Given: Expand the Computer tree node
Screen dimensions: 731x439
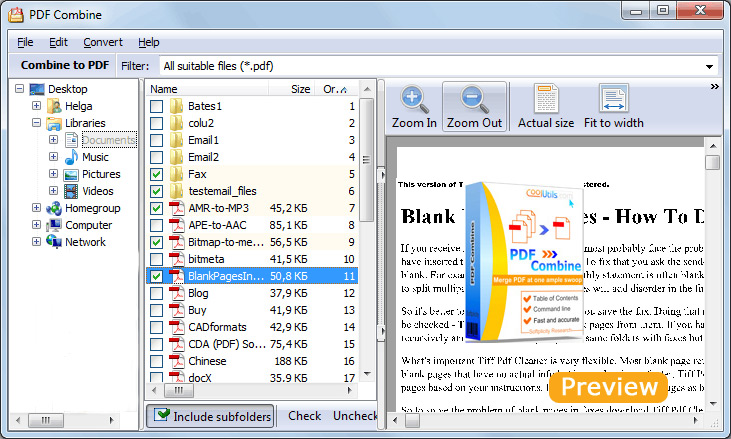Looking at the screenshot, I should (36, 225).
